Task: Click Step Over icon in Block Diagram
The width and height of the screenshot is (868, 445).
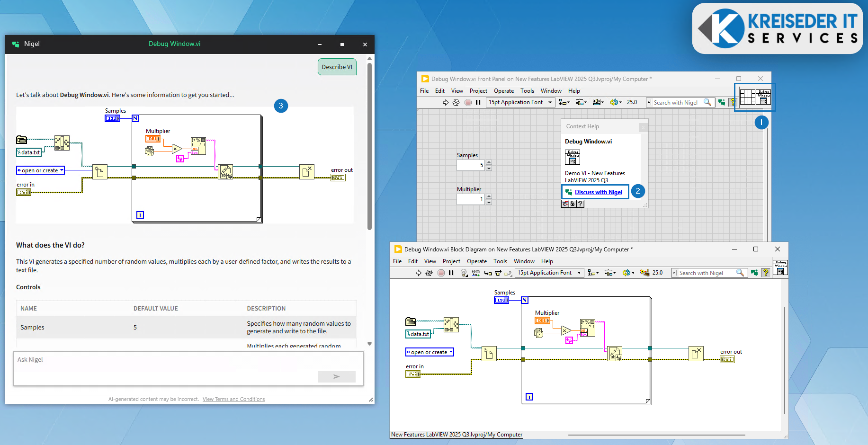Action: pyautogui.click(x=498, y=273)
